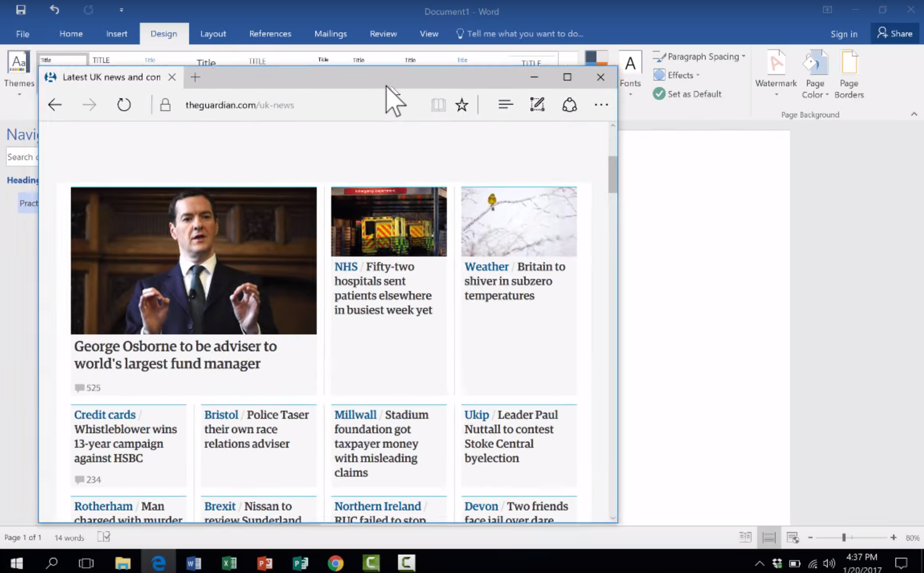Open the Bristol Police Taser article

tap(256, 429)
